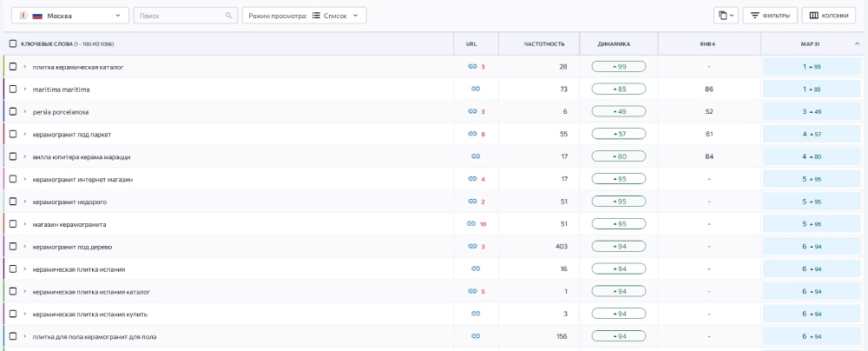Viewport: 868px width, 351px height.
Task: Open URL link for керамогранит под паркет
Action: point(472,134)
